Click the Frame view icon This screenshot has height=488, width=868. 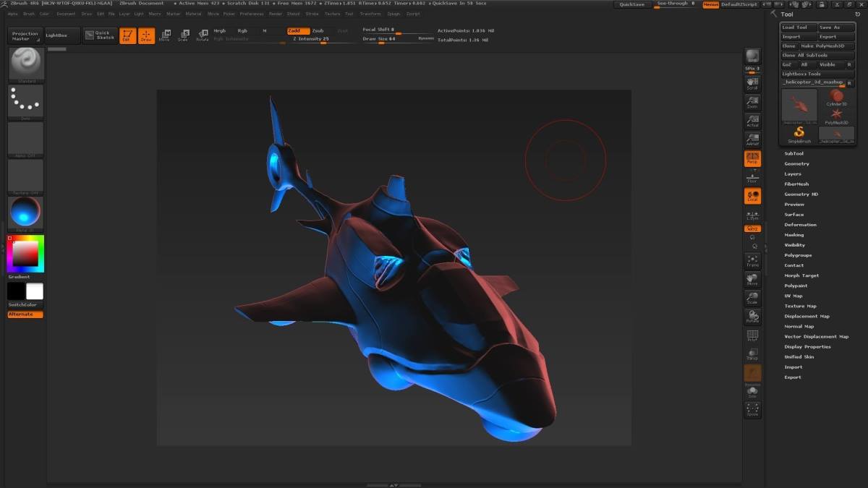click(x=752, y=261)
